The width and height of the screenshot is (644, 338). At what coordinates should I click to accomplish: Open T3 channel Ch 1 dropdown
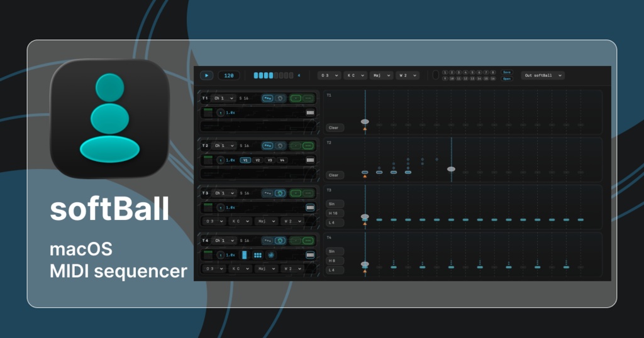(x=224, y=194)
